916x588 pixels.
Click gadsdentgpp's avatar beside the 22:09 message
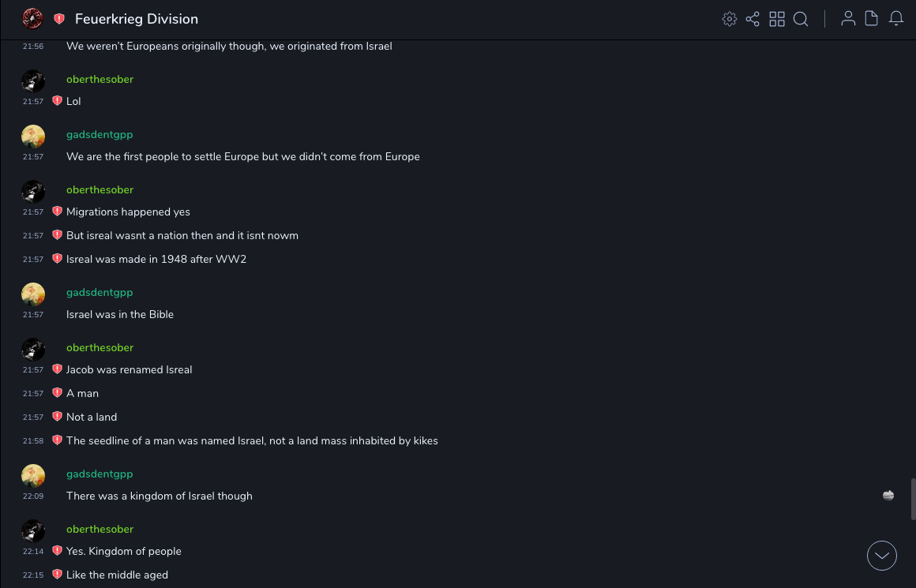33,476
